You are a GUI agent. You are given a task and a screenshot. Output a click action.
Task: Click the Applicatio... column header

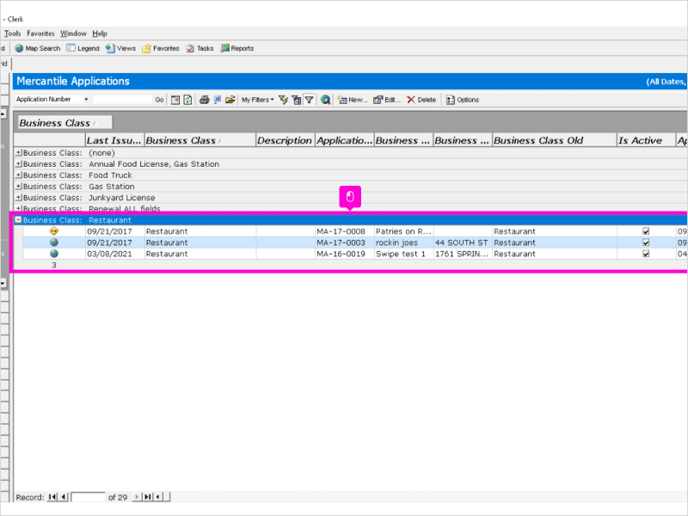[x=344, y=140]
